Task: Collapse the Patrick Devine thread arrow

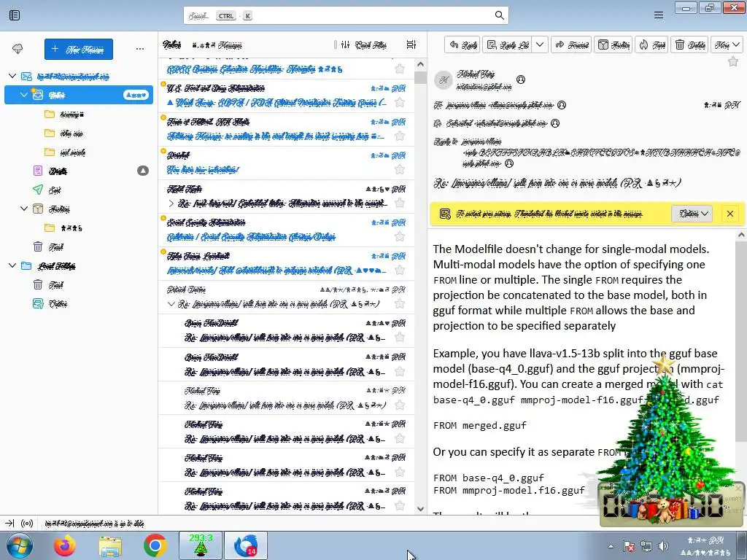Action: point(171,304)
